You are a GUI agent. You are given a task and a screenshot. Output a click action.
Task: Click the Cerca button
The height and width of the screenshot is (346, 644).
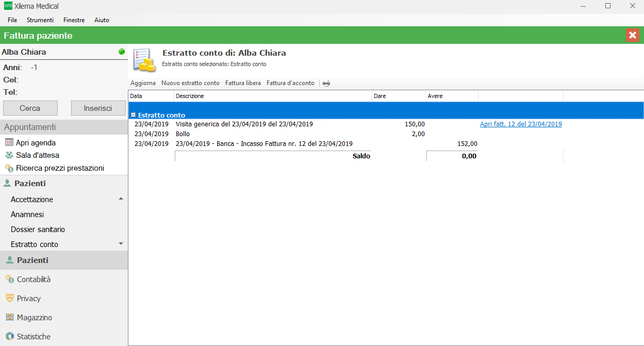[x=30, y=108]
